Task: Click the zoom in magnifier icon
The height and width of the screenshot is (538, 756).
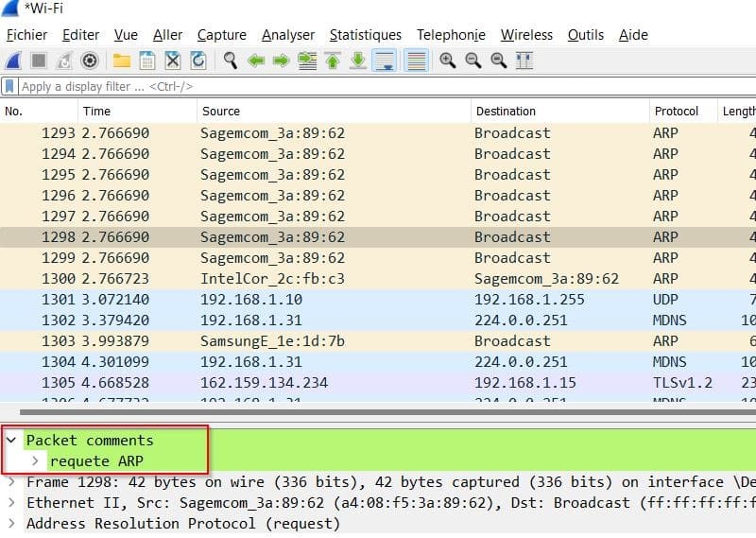Action: coord(447,61)
